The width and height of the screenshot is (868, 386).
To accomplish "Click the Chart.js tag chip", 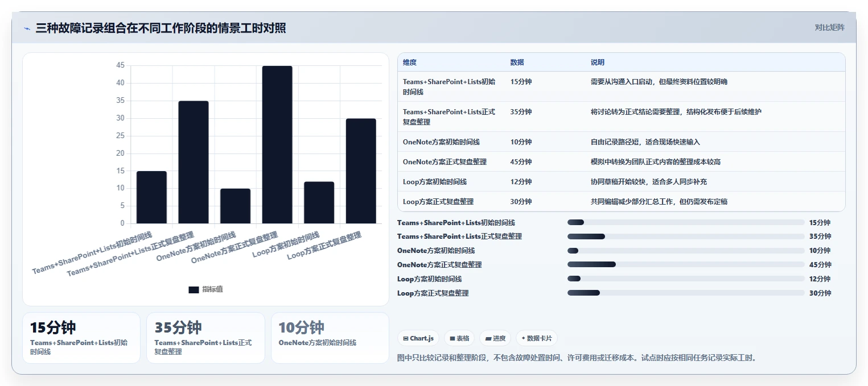I will click(x=418, y=338).
